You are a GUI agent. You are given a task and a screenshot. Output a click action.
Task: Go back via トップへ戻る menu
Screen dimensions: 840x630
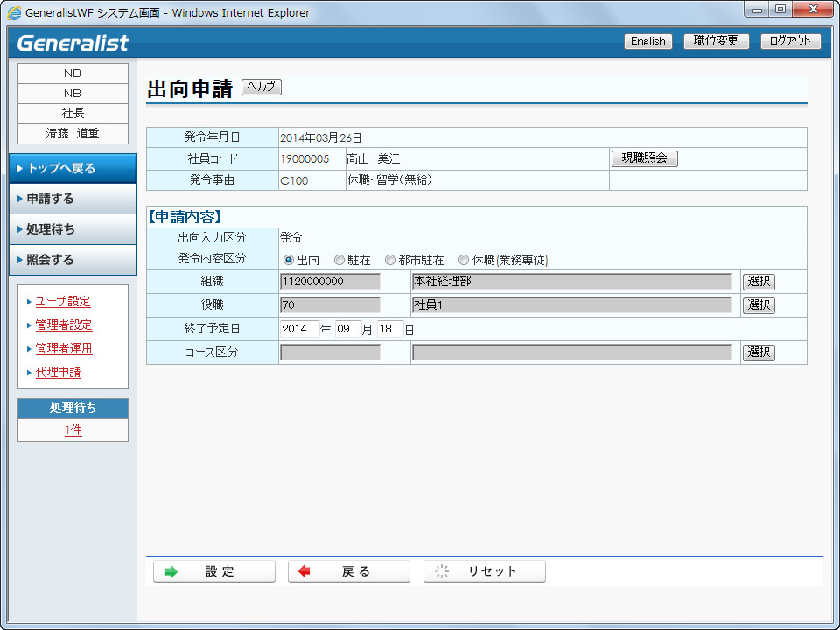(x=73, y=168)
